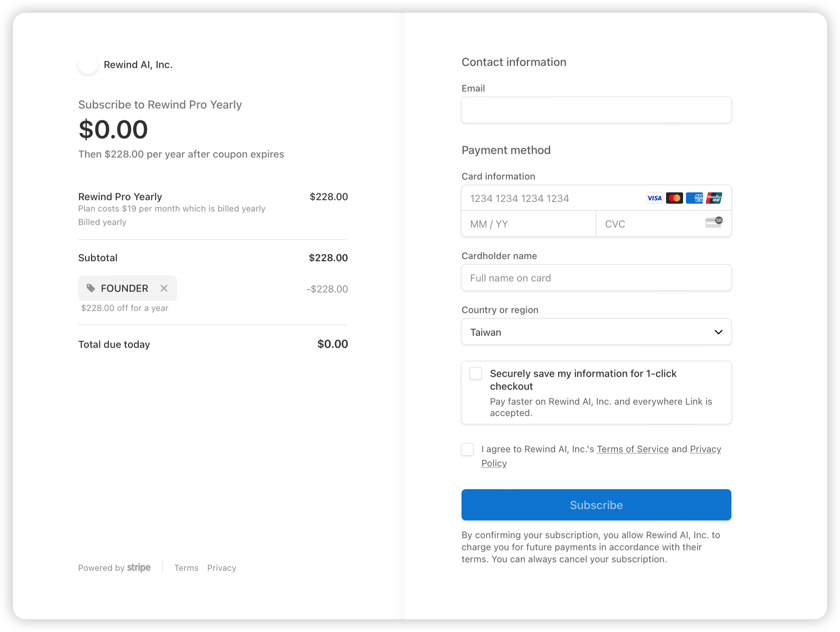This screenshot has height=632, width=840.
Task: Click the 'Contact information' heading
Action: click(x=514, y=62)
